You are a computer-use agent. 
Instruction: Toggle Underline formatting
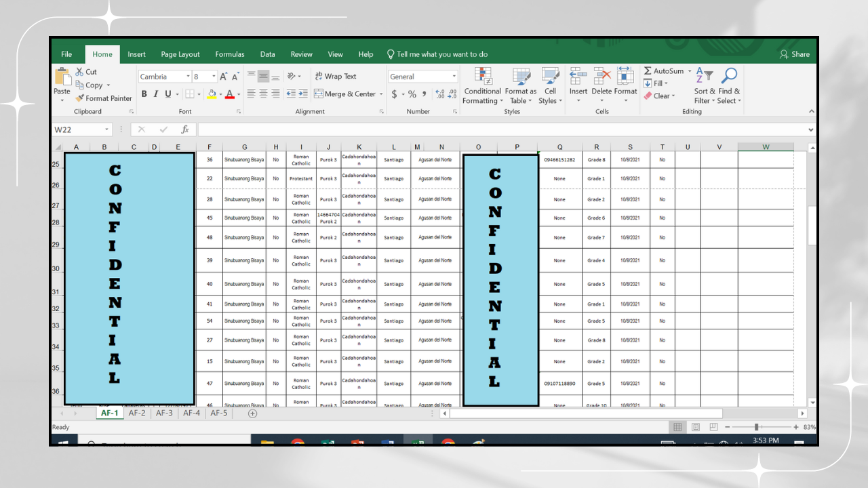pos(168,94)
